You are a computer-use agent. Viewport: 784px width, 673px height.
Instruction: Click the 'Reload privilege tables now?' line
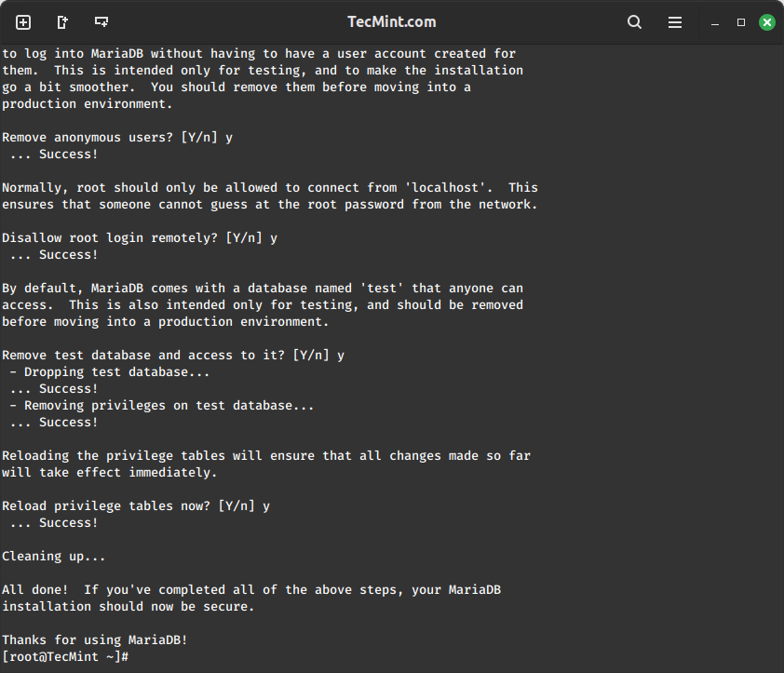pos(136,505)
